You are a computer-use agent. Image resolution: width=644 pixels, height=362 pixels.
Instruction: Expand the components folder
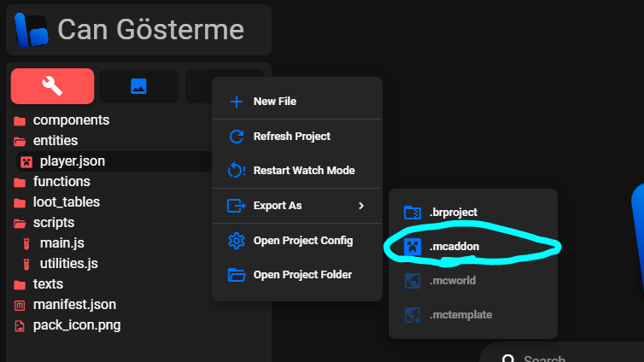(x=70, y=120)
